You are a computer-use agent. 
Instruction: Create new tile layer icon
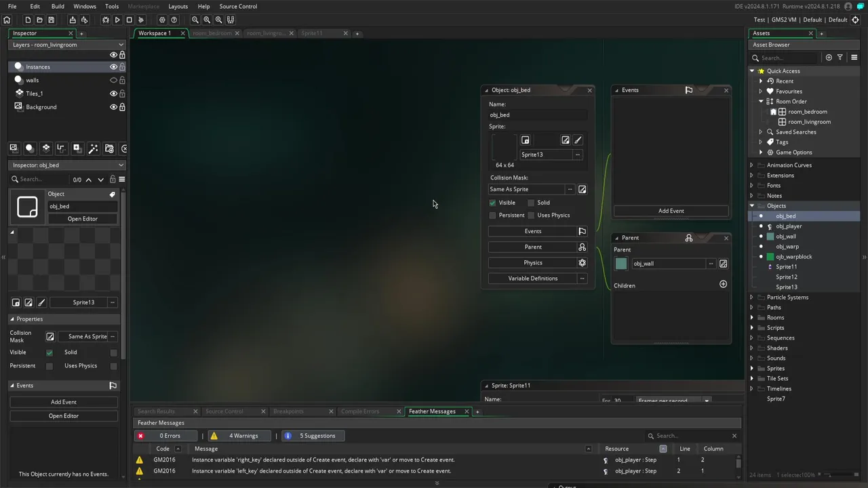(x=45, y=148)
